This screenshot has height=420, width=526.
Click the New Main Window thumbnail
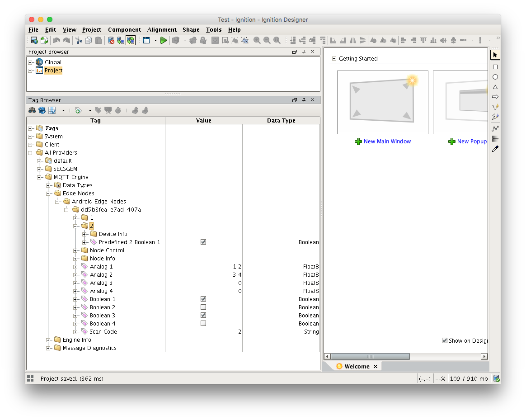pyautogui.click(x=382, y=102)
